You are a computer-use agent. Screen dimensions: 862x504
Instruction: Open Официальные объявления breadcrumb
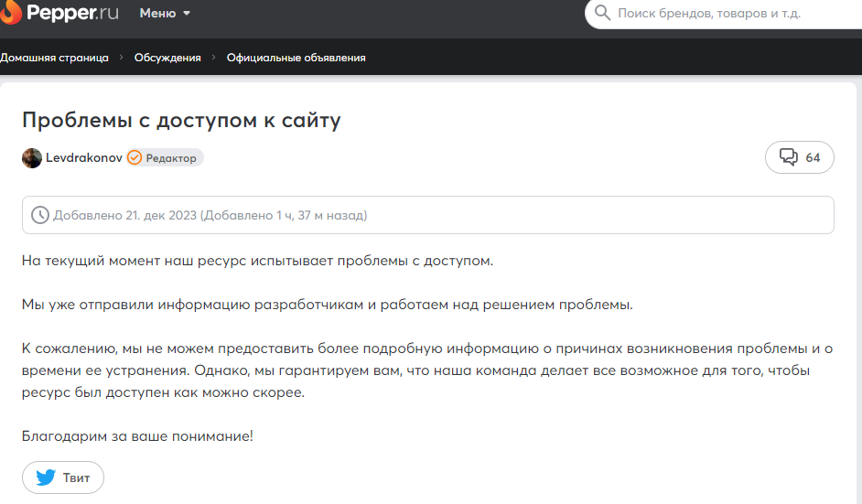tap(296, 58)
